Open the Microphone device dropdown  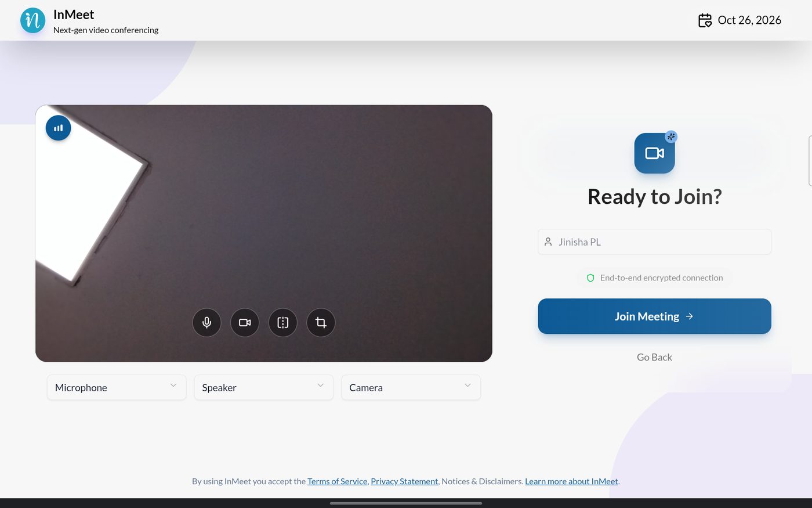(x=117, y=387)
